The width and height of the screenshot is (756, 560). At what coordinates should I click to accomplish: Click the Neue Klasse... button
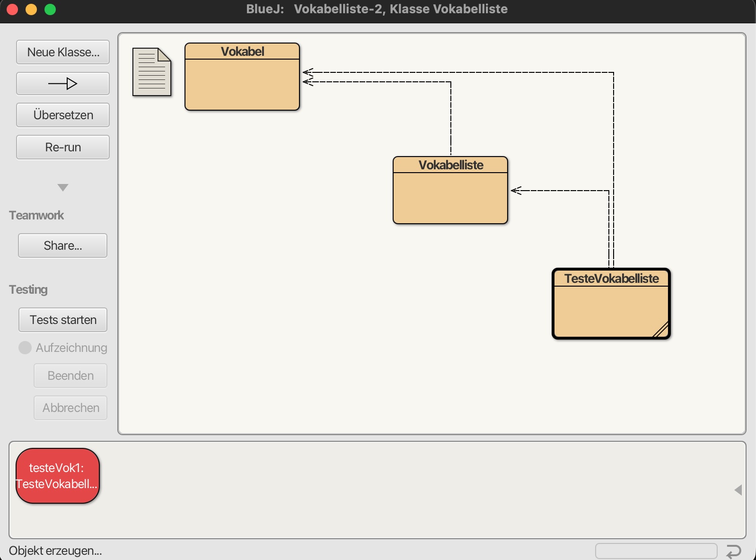[63, 52]
